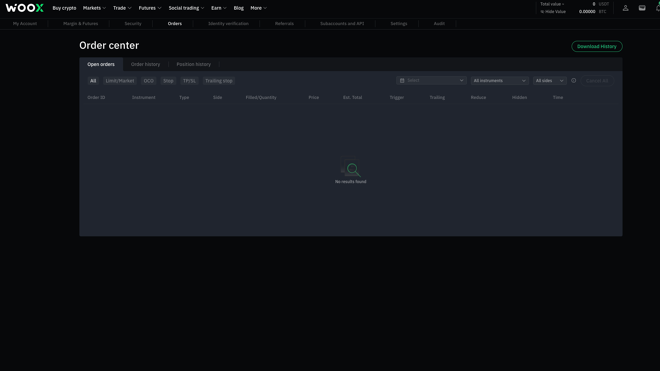Open the wallet icon in header
This screenshot has width=660, height=371.
pos(642,8)
